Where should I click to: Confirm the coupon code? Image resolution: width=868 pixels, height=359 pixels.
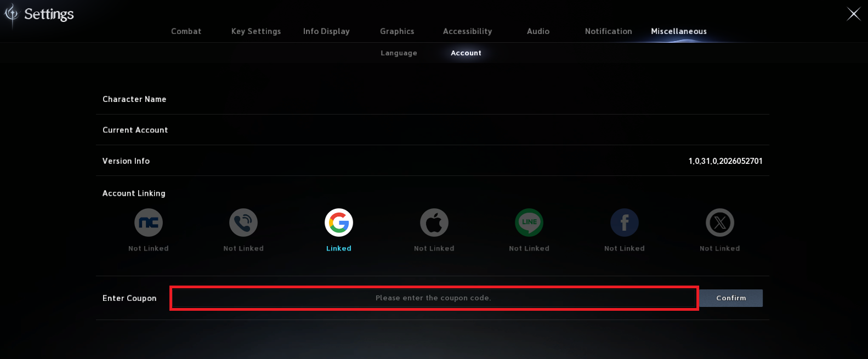point(731,298)
